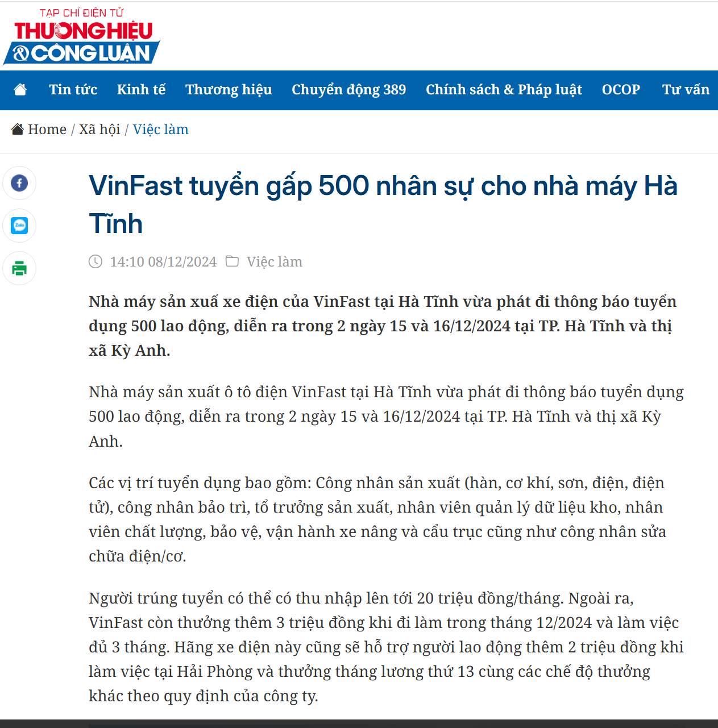Viewport: 718px width, 728px height.
Task: Click the article headline VinFast tuyển gấp 500
Action: click(383, 204)
